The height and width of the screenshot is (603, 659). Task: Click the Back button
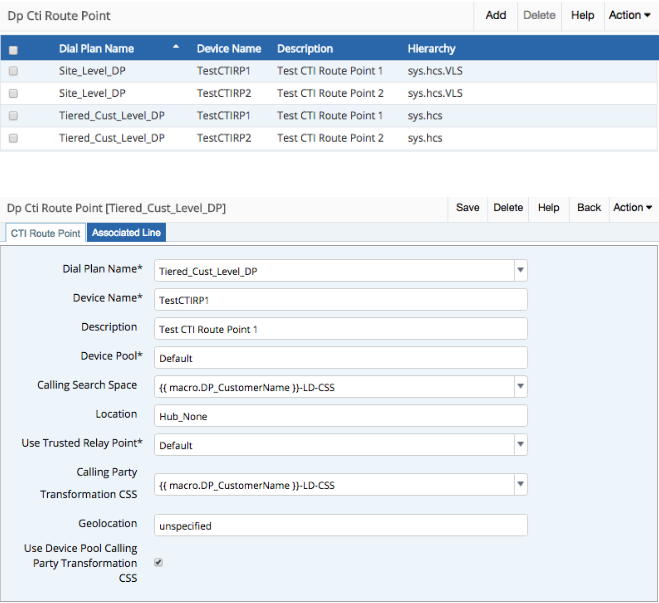click(589, 208)
